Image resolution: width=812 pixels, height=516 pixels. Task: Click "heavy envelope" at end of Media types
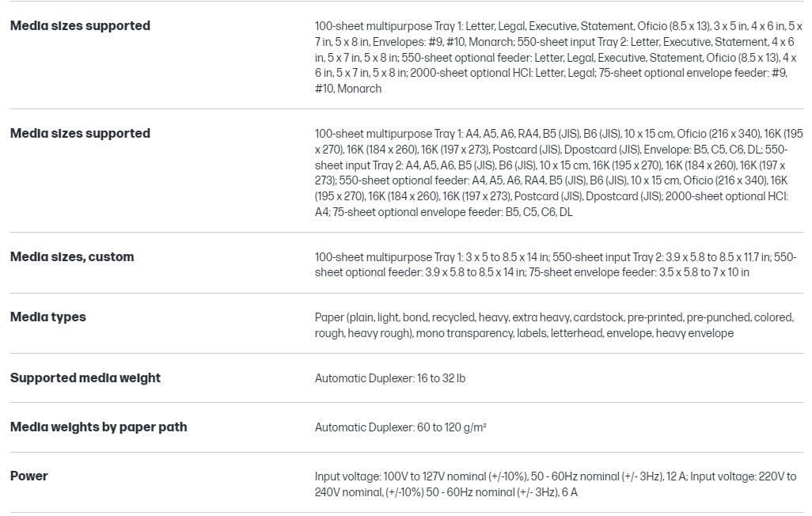click(694, 333)
